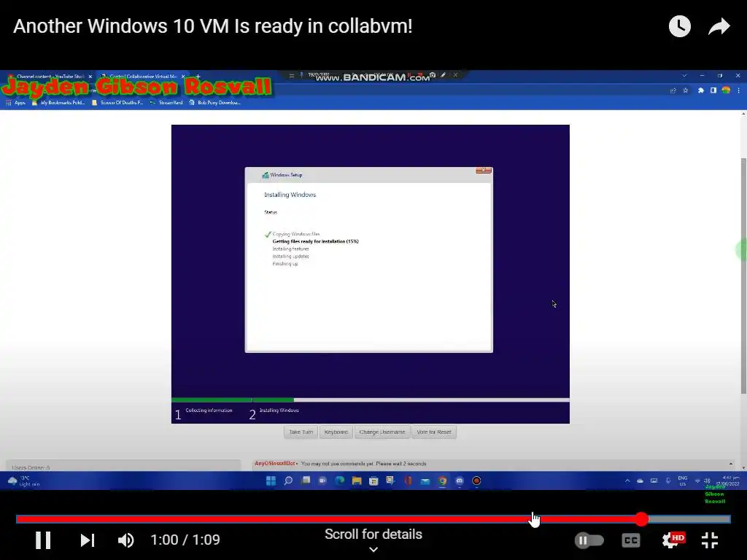Open the Windows Start menu in taskbar

271,481
